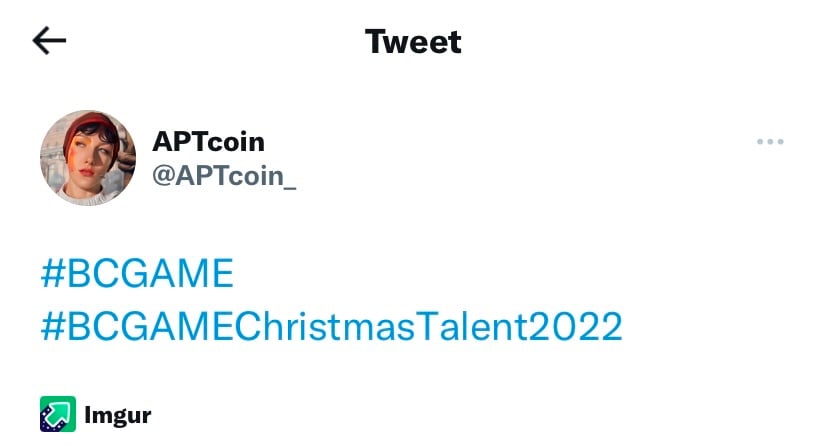Show more actions for APTcoin's tweet
The image size is (828, 447).
point(770,142)
